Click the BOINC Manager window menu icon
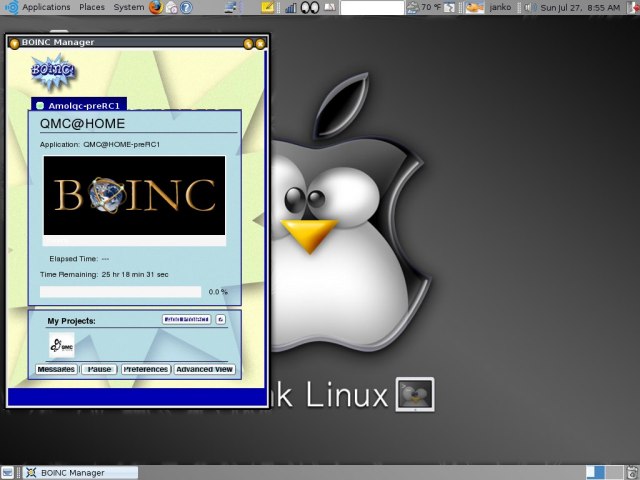The width and height of the screenshot is (640, 480). pos(14,43)
